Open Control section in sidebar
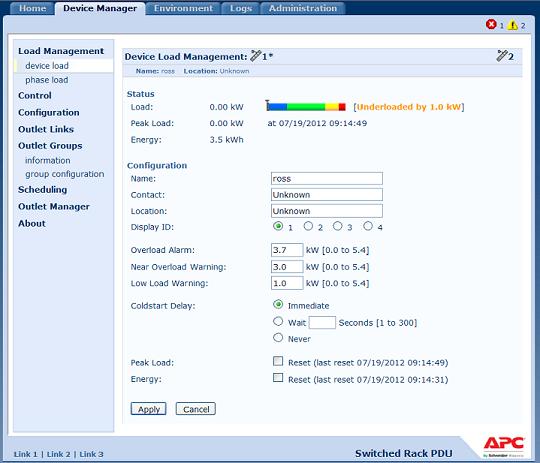Image resolution: width=540 pixels, height=463 pixels. coord(35,95)
